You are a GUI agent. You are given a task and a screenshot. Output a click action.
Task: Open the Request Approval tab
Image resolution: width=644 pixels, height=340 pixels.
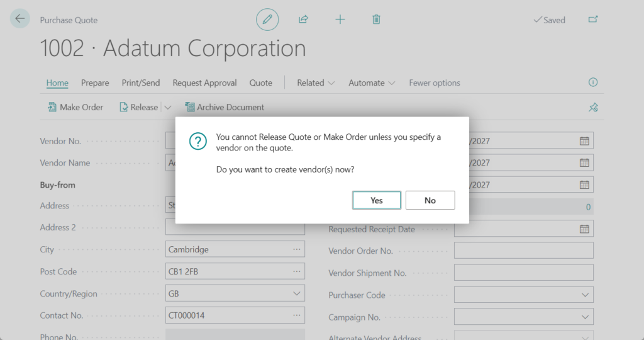click(204, 83)
